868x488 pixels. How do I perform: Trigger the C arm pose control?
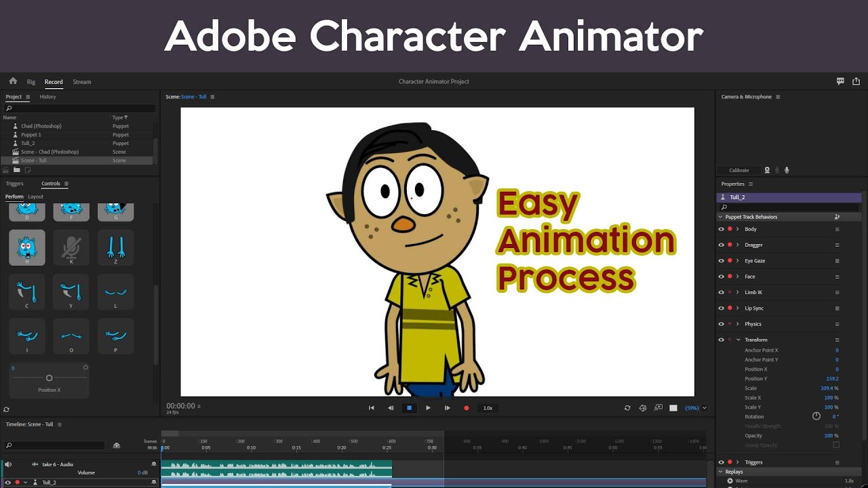click(x=27, y=292)
